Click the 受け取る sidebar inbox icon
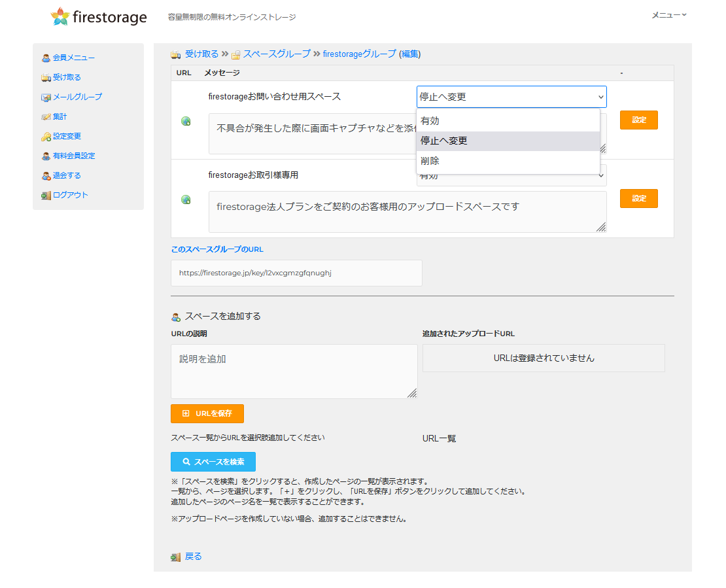 (46, 77)
